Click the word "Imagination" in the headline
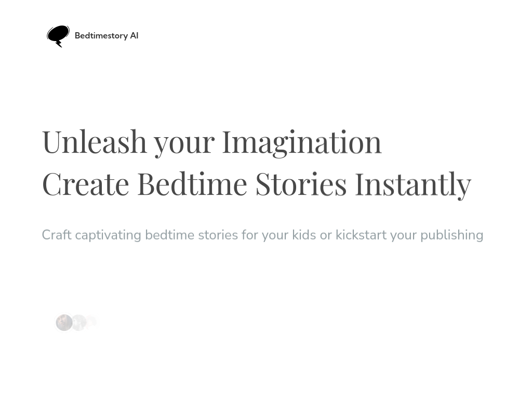Image resolution: width=532 pixels, height=399 pixels. [x=301, y=141]
